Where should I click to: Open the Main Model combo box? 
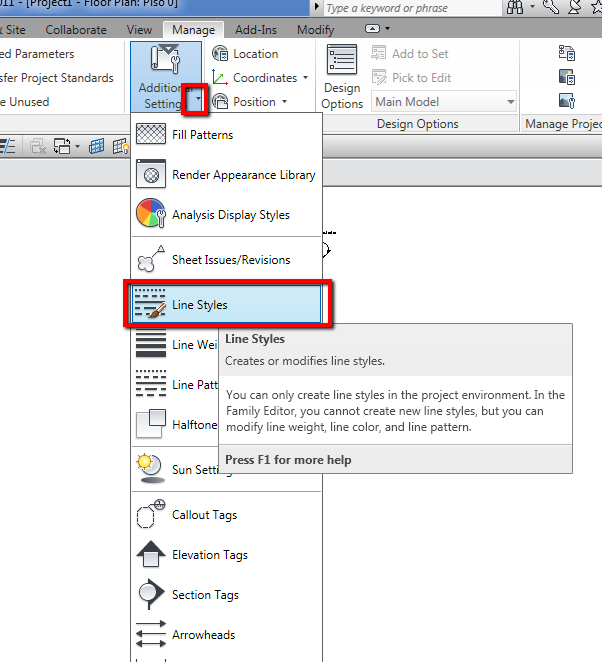(444, 101)
